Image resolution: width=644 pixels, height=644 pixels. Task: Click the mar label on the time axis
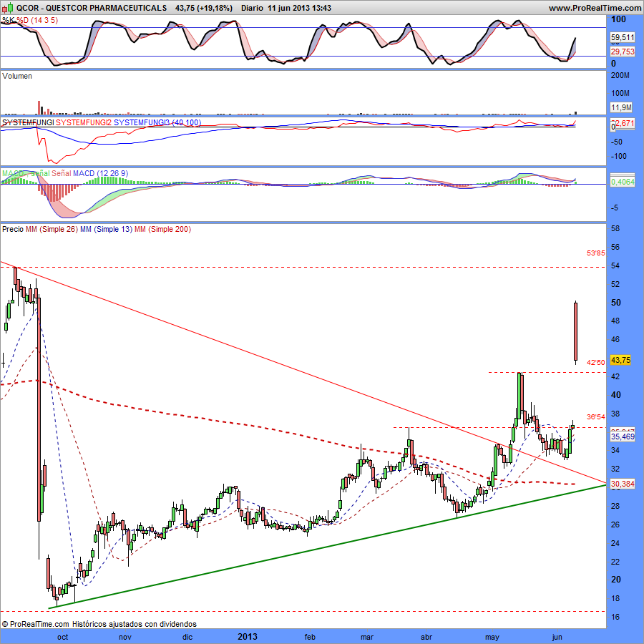[367, 637]
